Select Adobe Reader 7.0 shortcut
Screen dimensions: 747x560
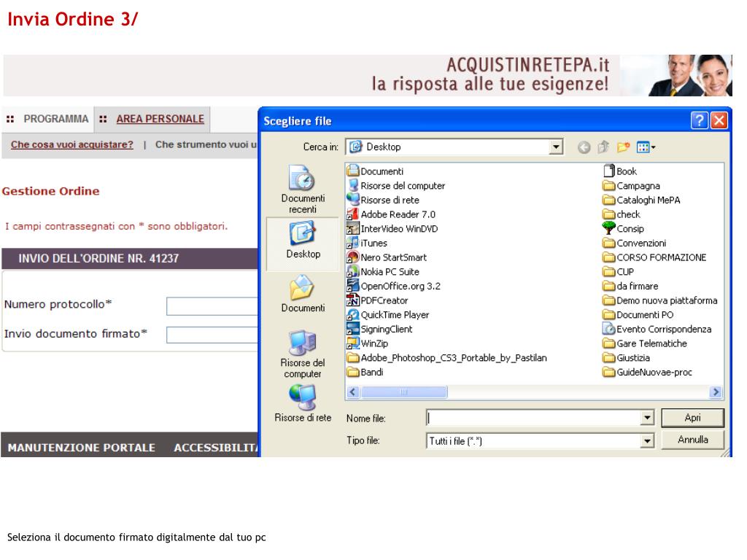pyautogui.click(x=391, y=214)
